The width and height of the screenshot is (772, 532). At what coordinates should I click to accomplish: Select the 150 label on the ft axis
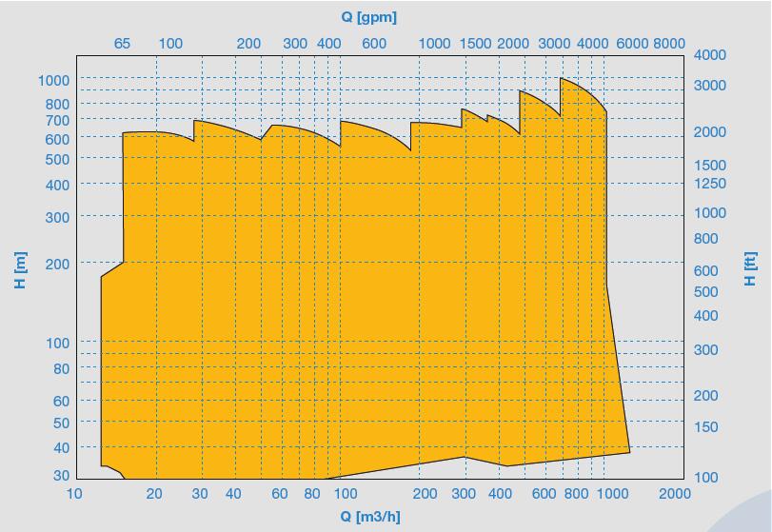pyautogui.click(x=705, y=427)
